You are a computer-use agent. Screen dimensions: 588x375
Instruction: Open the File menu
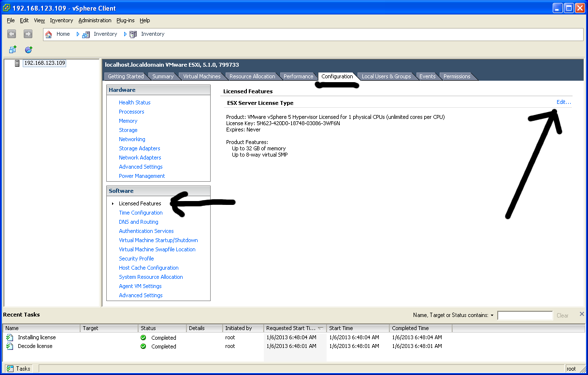(x=11, y=20)
